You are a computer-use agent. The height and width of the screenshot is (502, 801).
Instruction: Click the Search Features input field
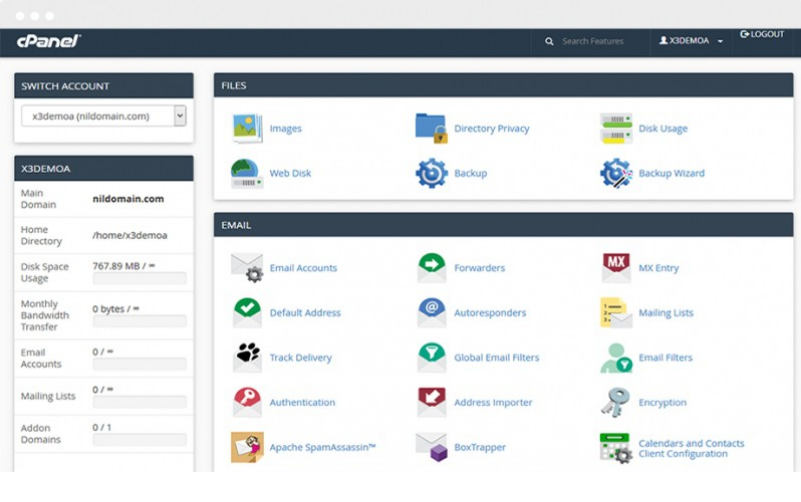pyautogui.click(x=600, y=41)
